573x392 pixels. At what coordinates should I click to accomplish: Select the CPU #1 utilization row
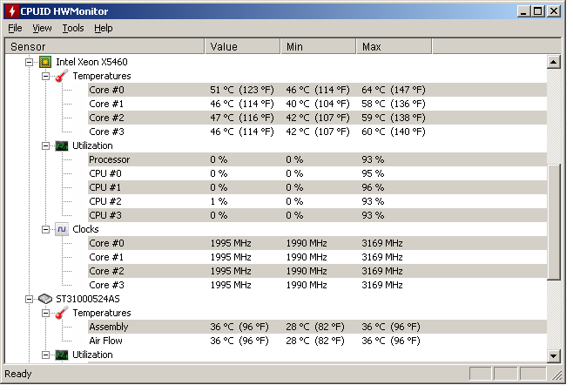pyautogui.click(x=317, y=187)
